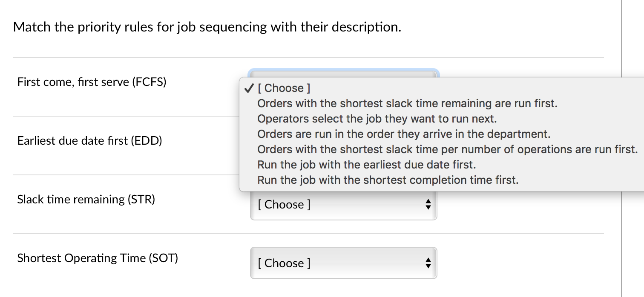The height and width of the screenshot is (297, 644).
Task: Select 'Run the job with the shortest completion time first'
Action: click(x=388, y=180)
